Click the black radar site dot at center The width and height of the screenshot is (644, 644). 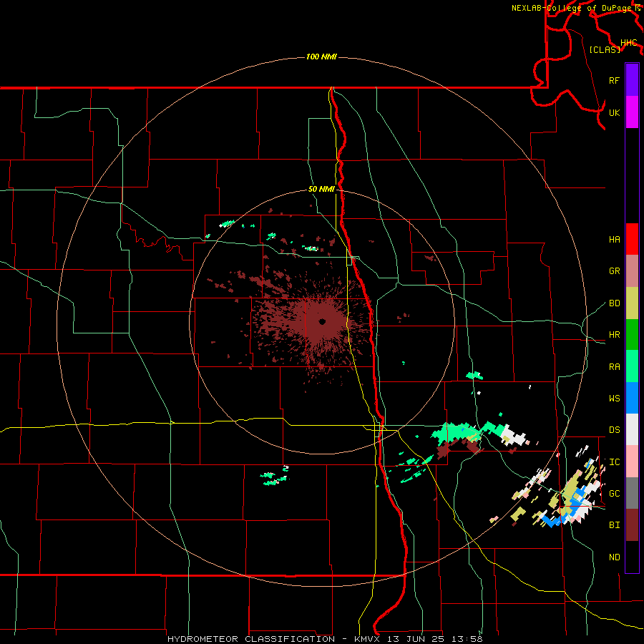pyautogui.click(x=322, y=321)
